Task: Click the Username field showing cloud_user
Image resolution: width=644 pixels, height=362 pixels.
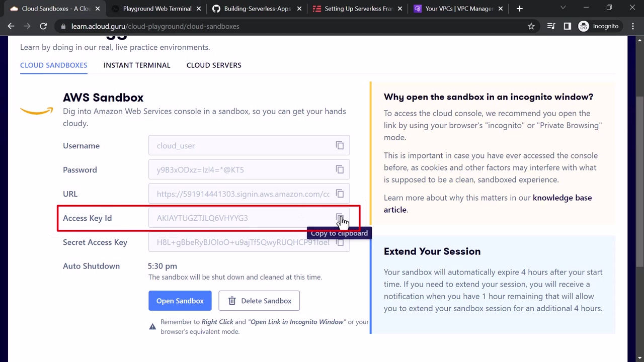Action: point(249,146)
